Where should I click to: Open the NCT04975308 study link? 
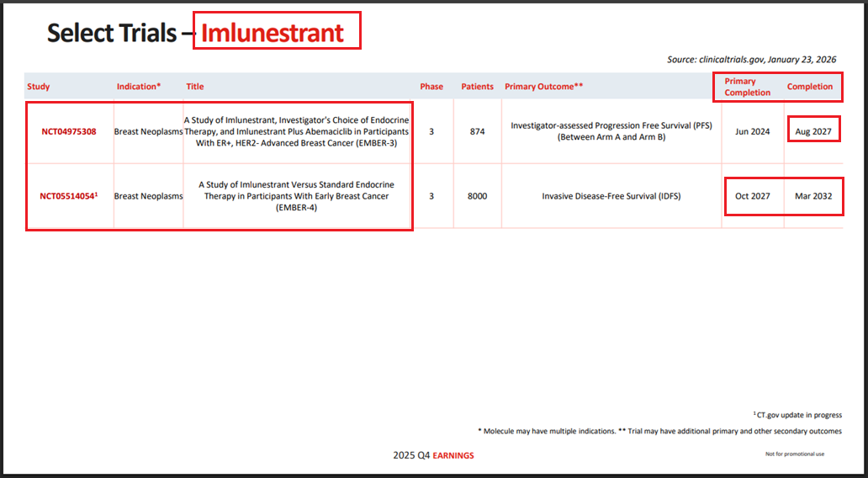68,131
